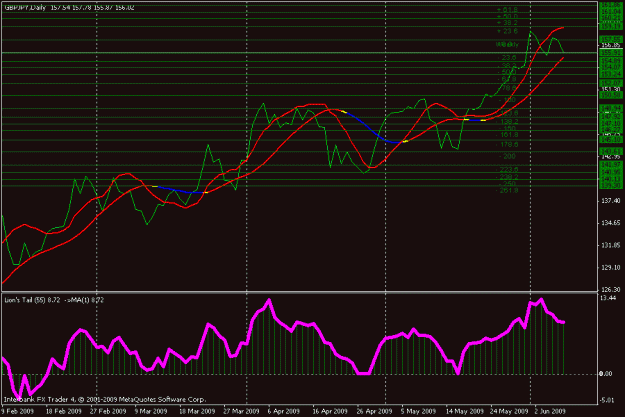Click the 126.30 price scale value

(610, 289)
